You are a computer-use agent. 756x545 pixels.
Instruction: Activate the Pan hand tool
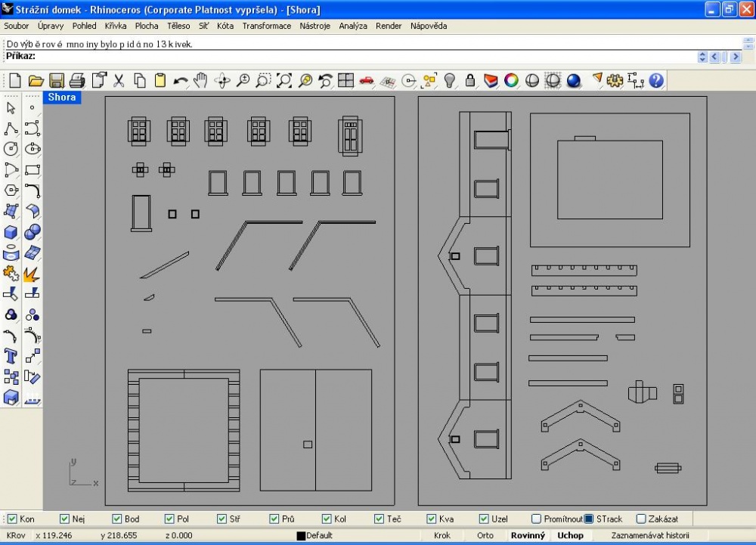pyautogui.click(x=200, y=80)
